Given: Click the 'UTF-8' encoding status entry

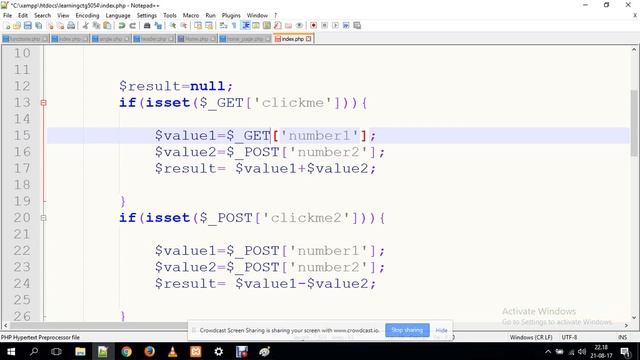Looking at the screenshot, I should click(x=569, y=337).
